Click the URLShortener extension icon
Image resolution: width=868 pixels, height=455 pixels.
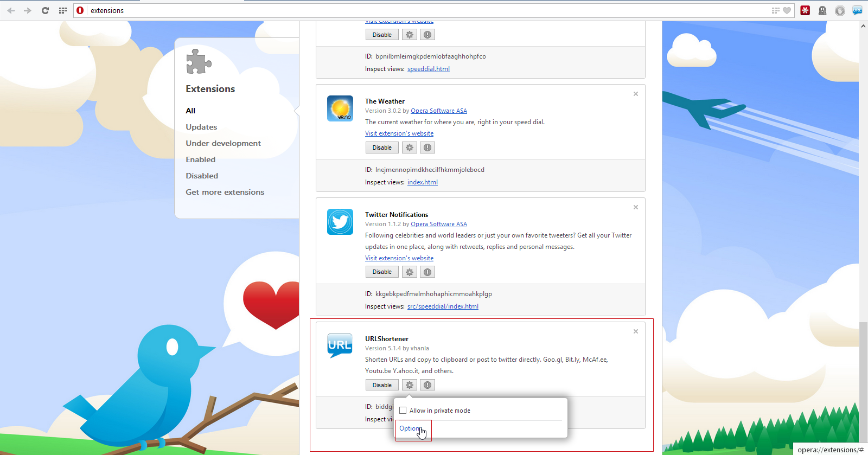[340, 346]
